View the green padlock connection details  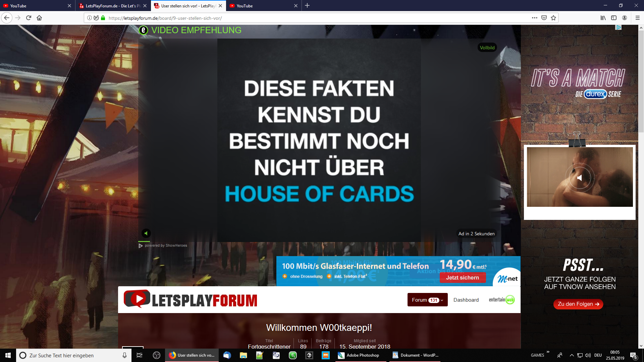click(x=103, y=18)
